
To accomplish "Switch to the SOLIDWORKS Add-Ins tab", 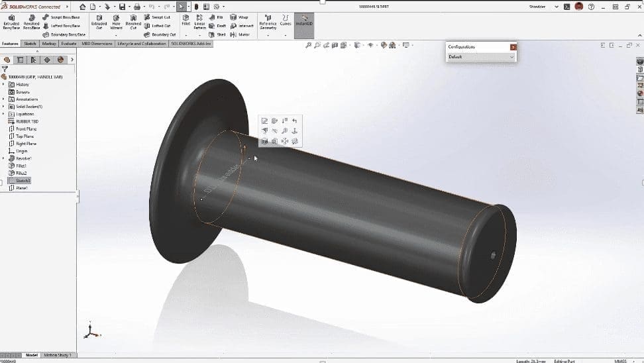I will click(x=191, y=44).
